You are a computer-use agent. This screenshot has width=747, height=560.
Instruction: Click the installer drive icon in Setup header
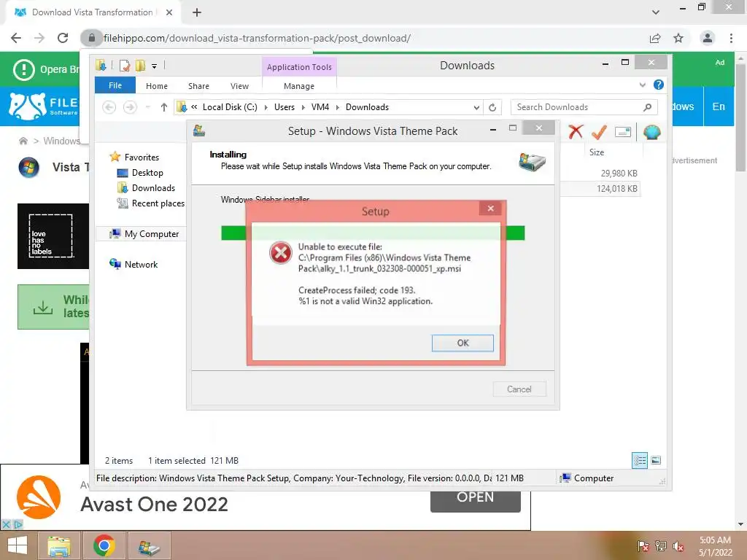[x=532, y=162]
